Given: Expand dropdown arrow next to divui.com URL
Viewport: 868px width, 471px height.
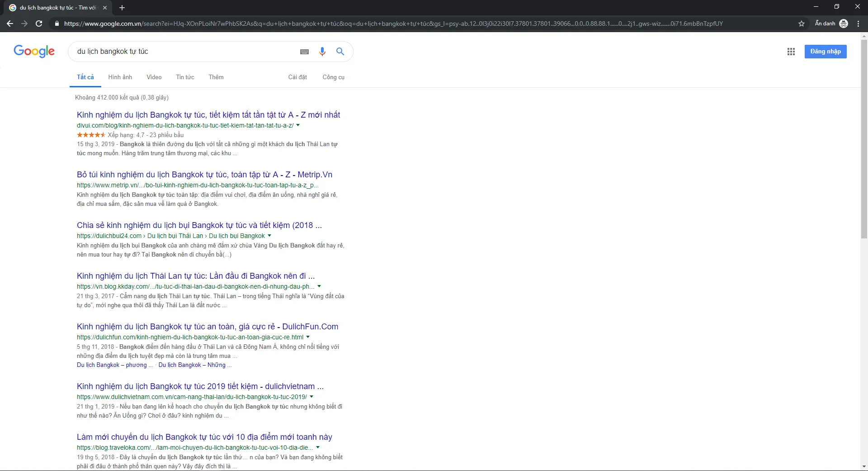Looking at the screenshot, I should (x=298, y=125).
